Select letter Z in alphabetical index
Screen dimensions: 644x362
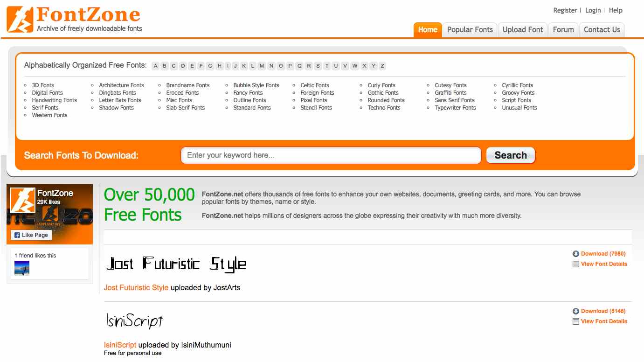(x=382, y=66)
